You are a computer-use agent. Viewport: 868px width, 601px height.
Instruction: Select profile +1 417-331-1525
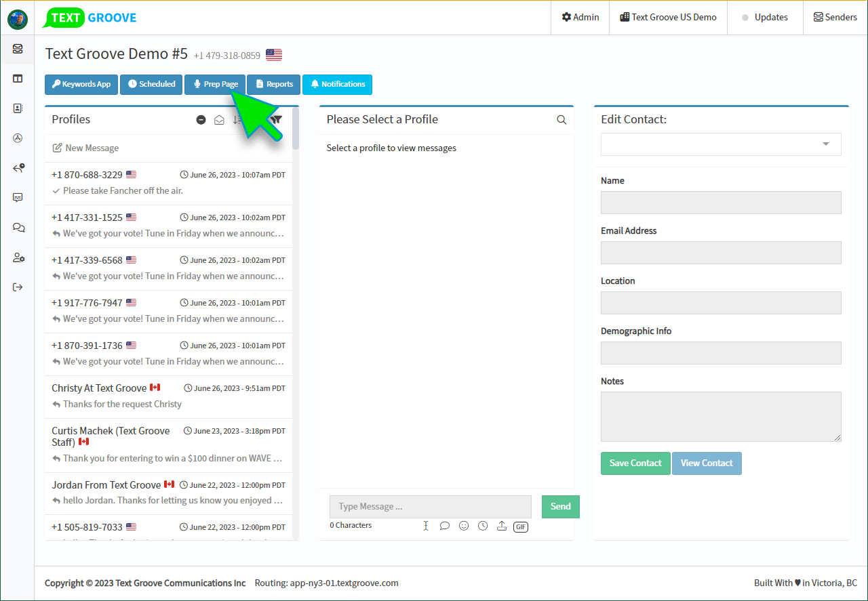(x=168, y=226)
